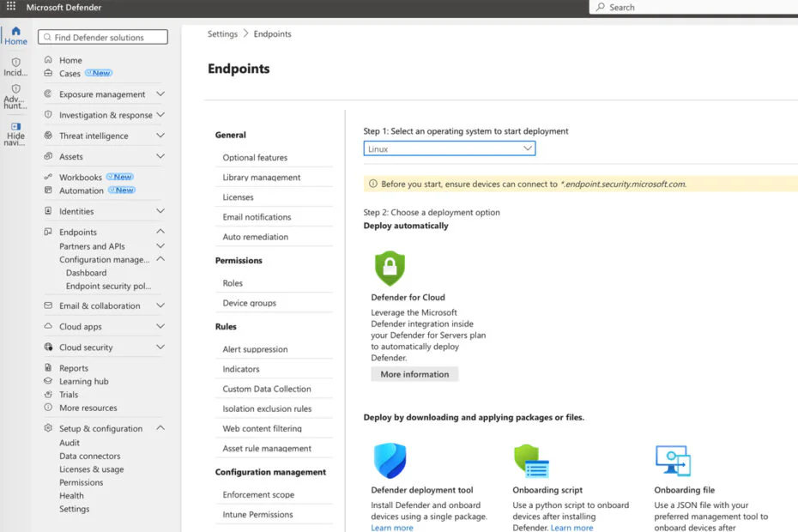Open Endpoint security policies nav item
The height and width of the screenshot is (532, 798).
pyautogui.click(x=108, y=286)
